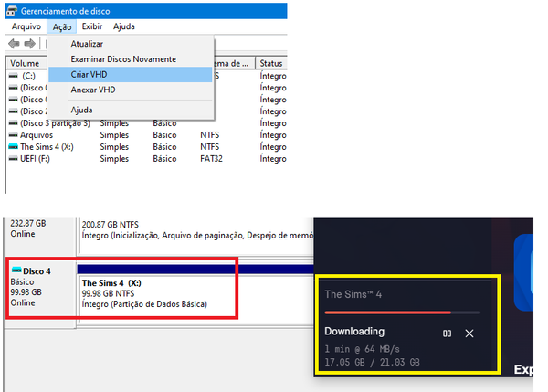The image size is (548, 392).
Task: Click The Sims 4 (X:) volume drive icon
Action: click(14, 147)
